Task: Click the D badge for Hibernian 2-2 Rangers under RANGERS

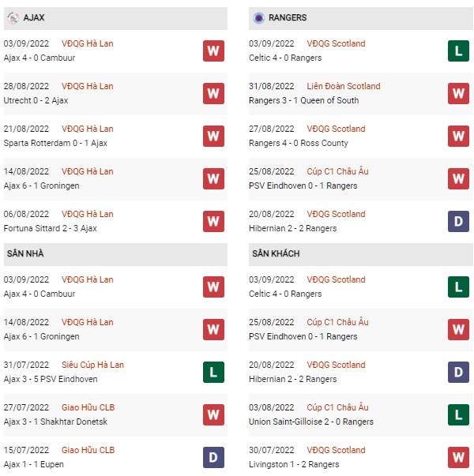Action: coord(458,221)
